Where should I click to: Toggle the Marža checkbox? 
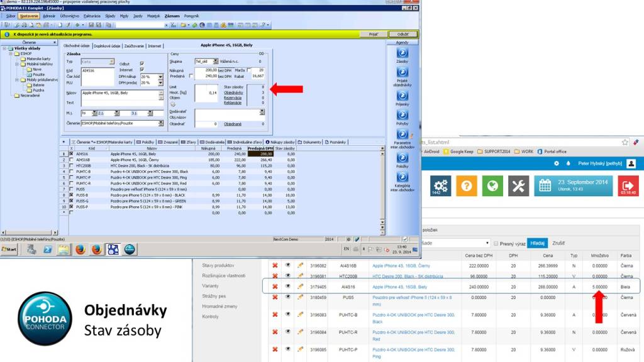[x=249, y=70]
